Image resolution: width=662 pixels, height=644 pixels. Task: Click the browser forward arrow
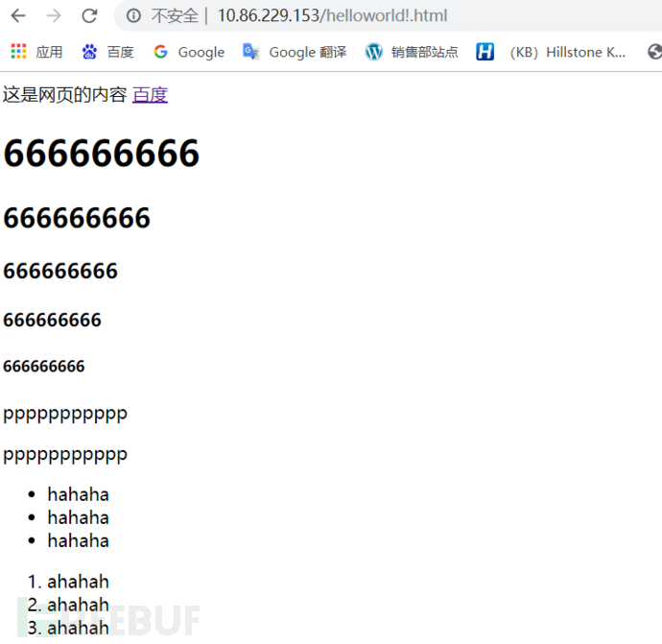click(x=54, y=16)
